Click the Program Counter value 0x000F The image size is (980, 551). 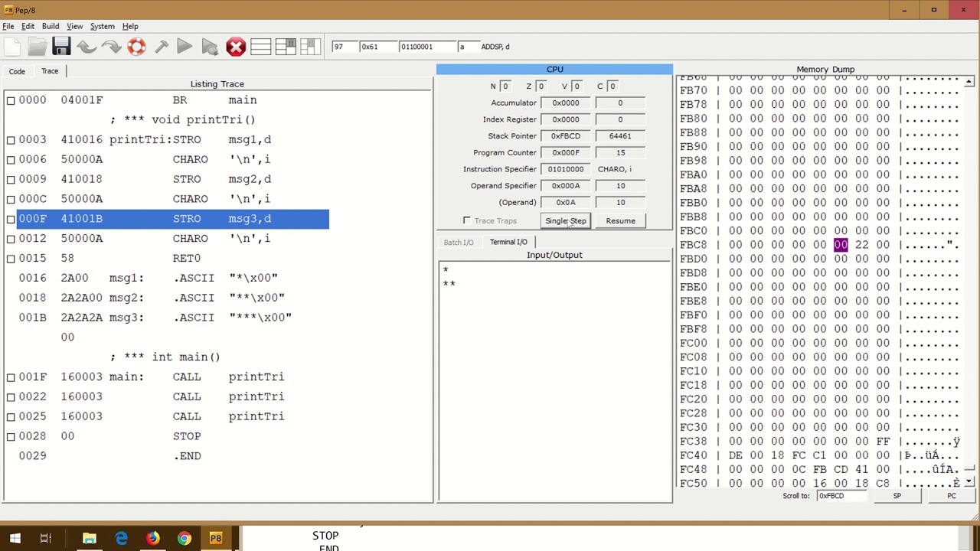(x=566, y=152)
